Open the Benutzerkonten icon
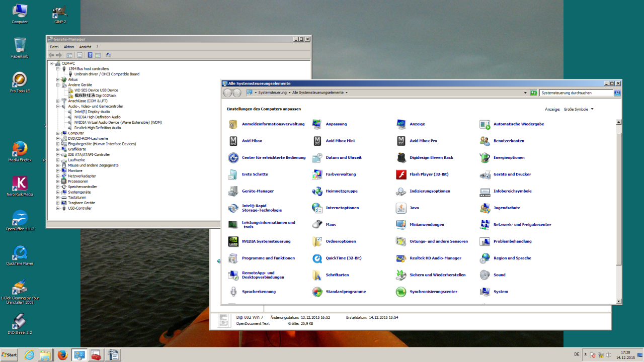644x362 pixels. 485,141
